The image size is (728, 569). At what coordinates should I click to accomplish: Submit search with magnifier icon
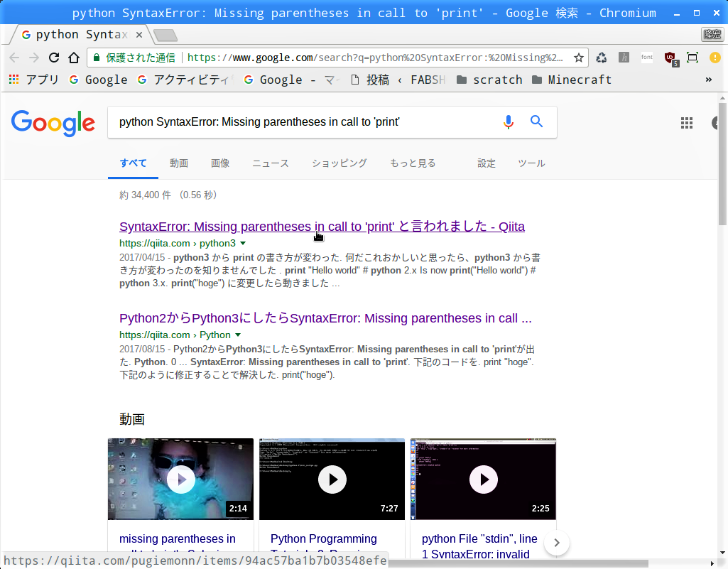536,121
